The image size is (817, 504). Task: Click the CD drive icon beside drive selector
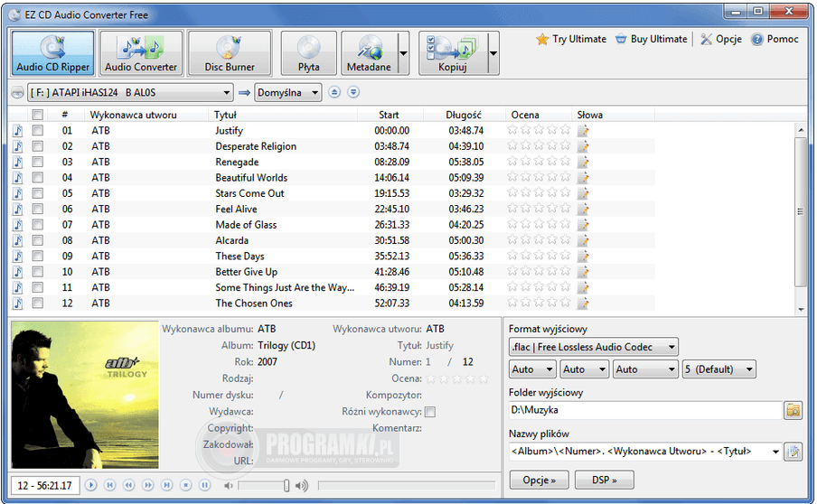coord(18,93)
